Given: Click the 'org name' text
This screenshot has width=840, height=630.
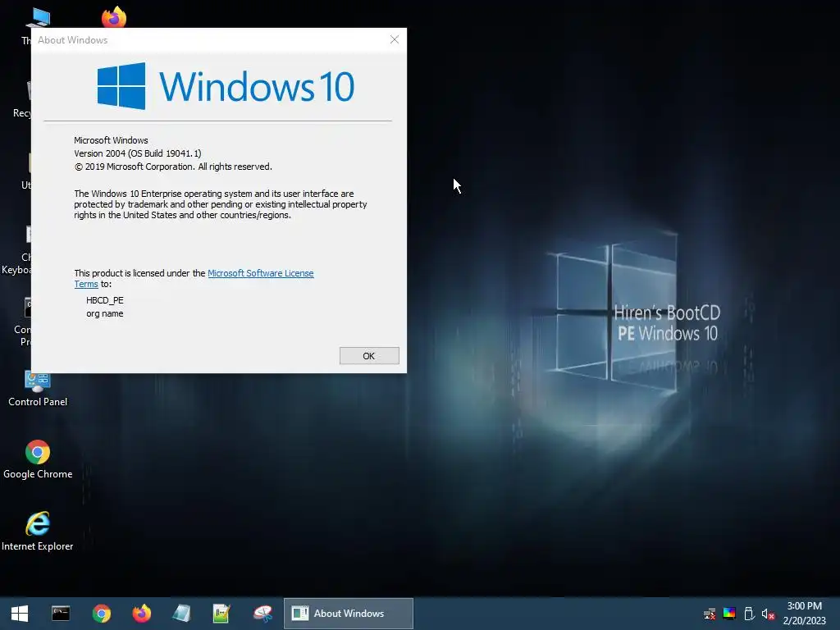Looking at the screenshot, I should [x=104, y=313].
